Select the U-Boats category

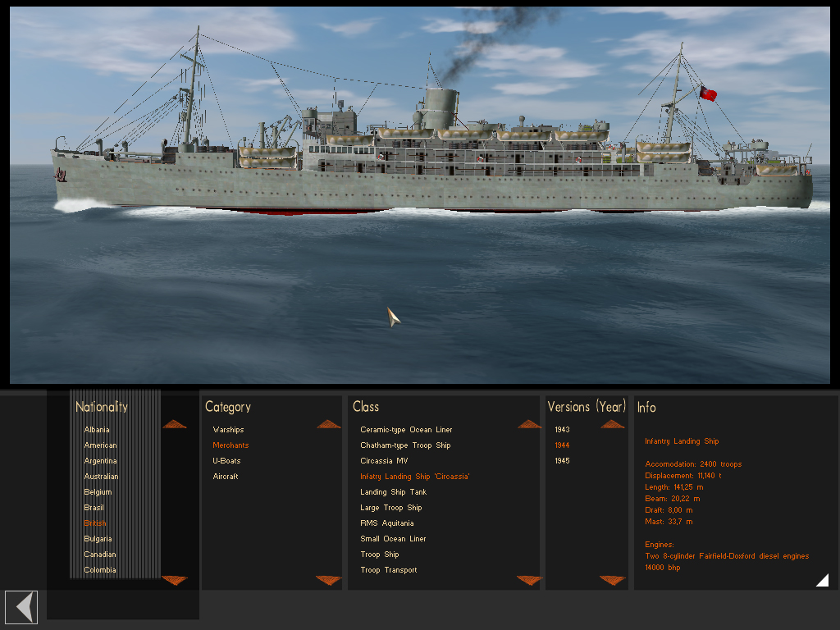pyautogui.click(x=226, y=461)
